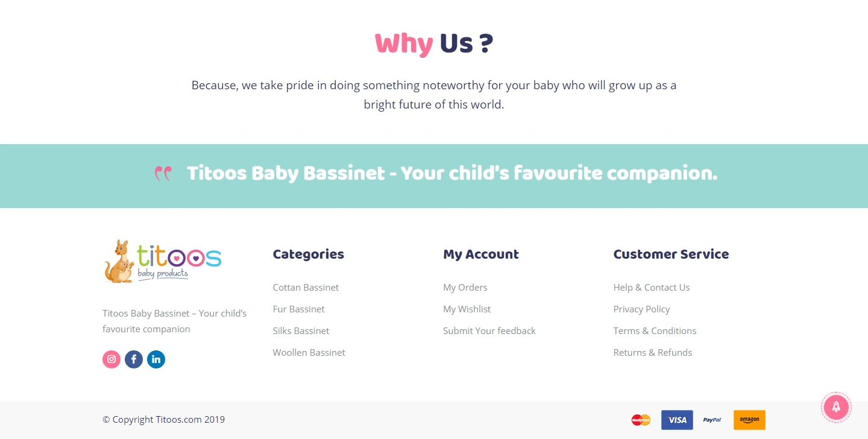Click the rocket scroll-to-top button
Viewport: 868px width, 439px height.
[x=836, y=407]
